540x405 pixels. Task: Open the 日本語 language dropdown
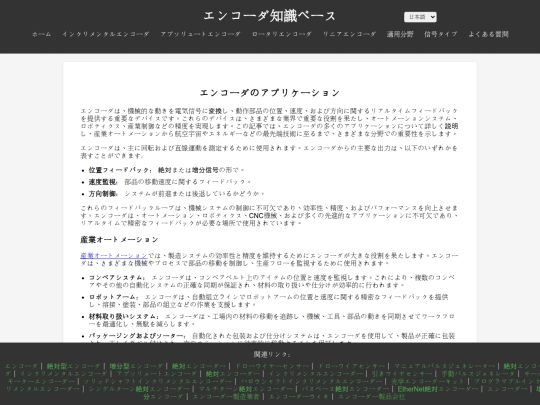point(420,17)
